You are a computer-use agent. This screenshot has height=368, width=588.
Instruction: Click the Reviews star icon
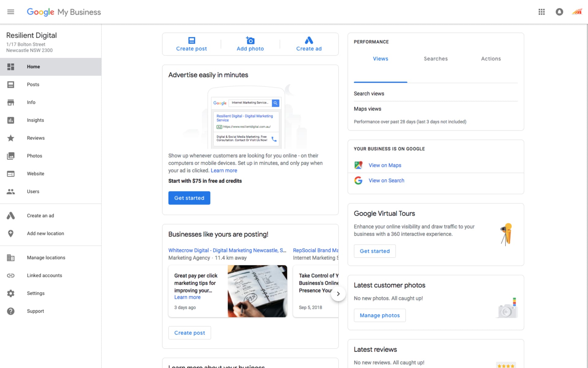coord(11,138)
